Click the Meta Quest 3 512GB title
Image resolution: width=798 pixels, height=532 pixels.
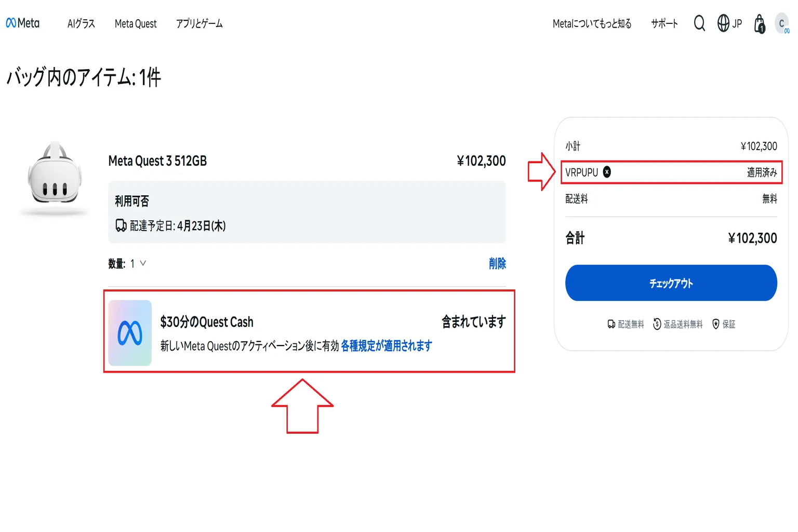click(157, 161)
